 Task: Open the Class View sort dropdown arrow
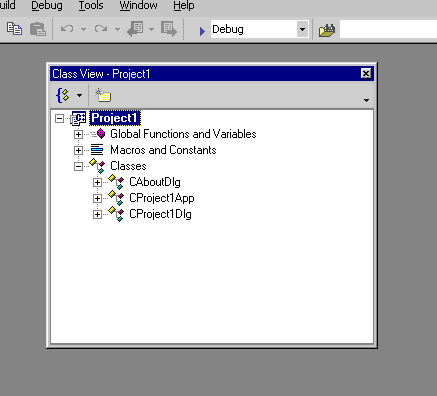click(x=79, y=96)
